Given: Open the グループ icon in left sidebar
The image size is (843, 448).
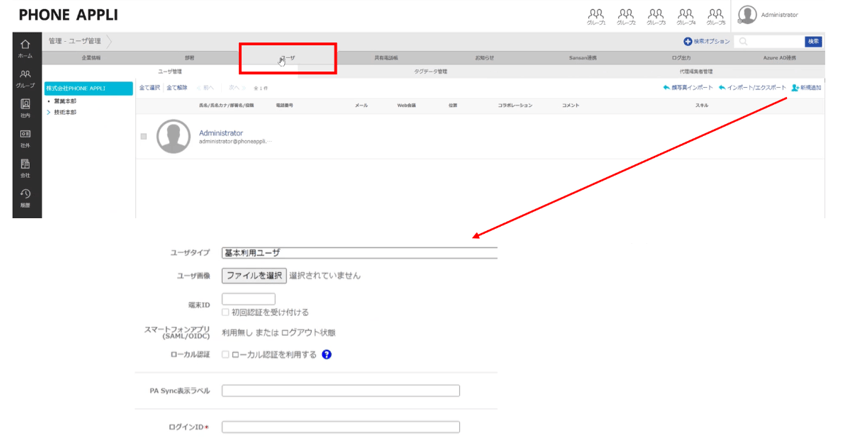Looking at the screenshot, I should 25,79.
